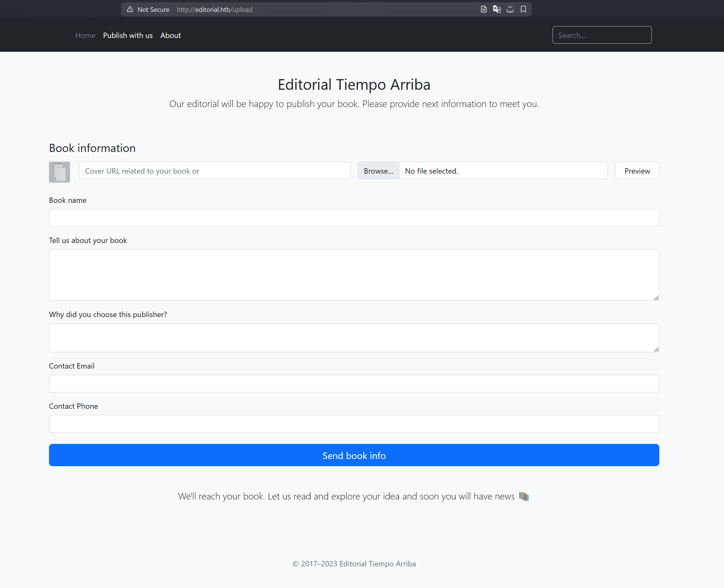Go to the About page
The width and height of the screenshot is (724, 588).
pos(170,35)
